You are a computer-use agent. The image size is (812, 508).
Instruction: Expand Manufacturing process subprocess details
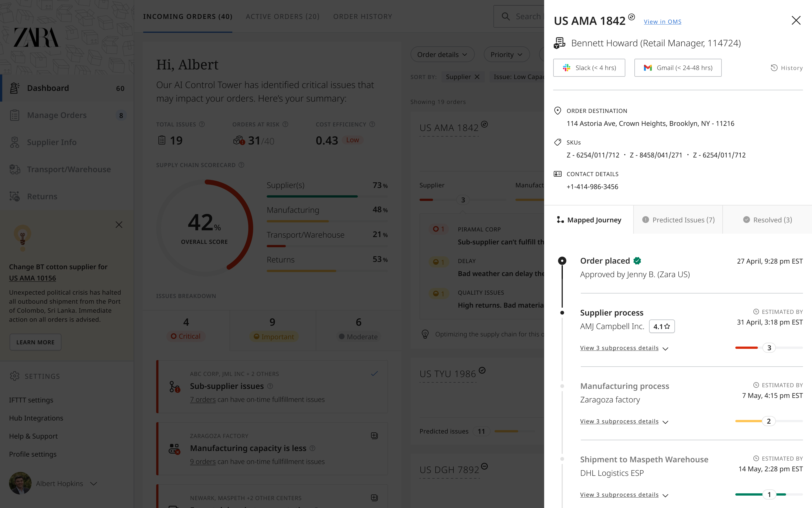625,421
